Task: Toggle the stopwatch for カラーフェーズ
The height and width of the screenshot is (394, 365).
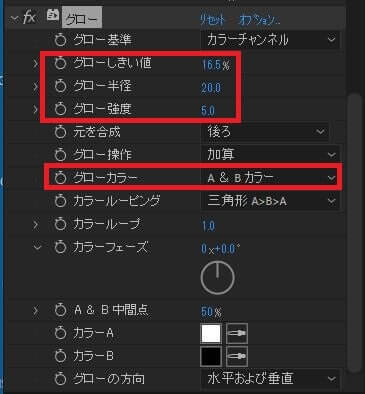Action: pyautogui.click(x=61, y=247)
